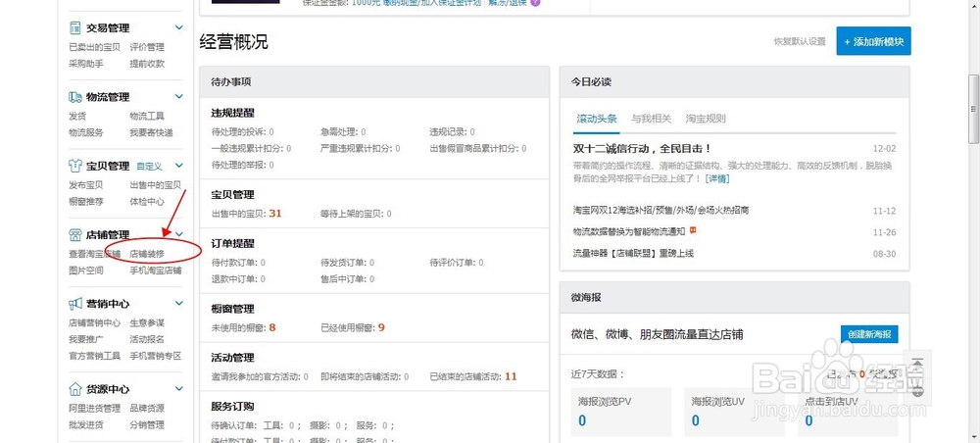Open 分销管理 link
This screenshot has width=980, height=443.
pos(147,425)
